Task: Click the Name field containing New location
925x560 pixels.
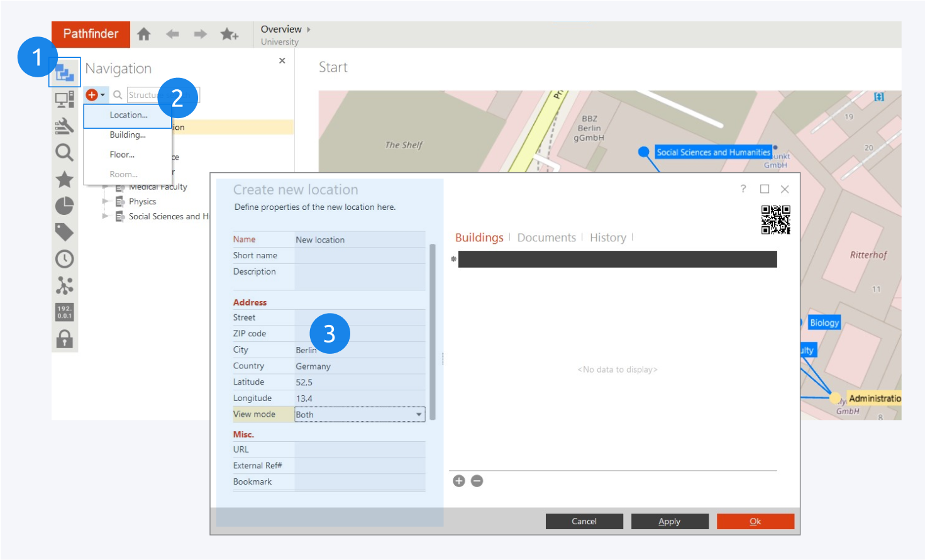Action: click(x=359, y=239)
